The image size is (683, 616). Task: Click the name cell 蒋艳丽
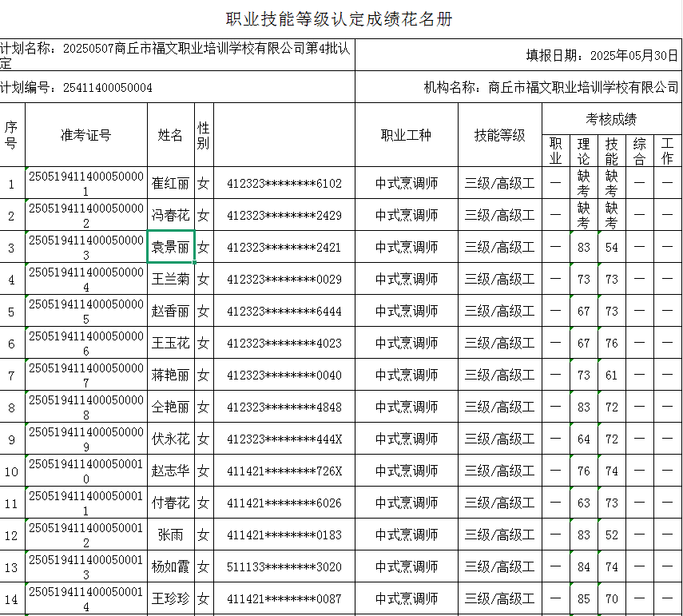tap(171, 375)
